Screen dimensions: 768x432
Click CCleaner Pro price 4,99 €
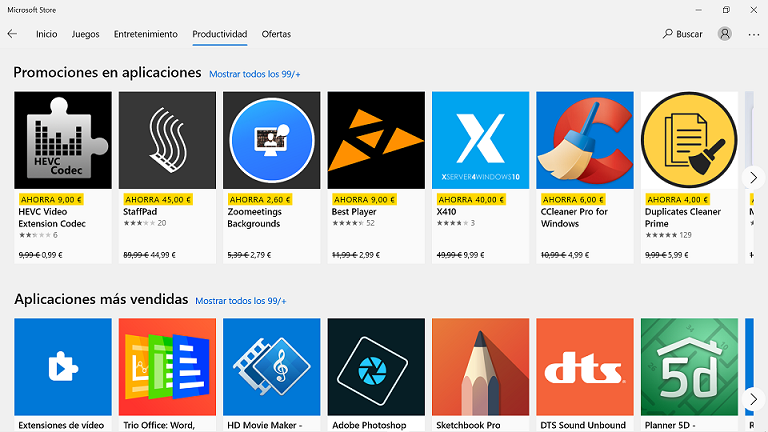pyautogui.click(x=579, y=255)
